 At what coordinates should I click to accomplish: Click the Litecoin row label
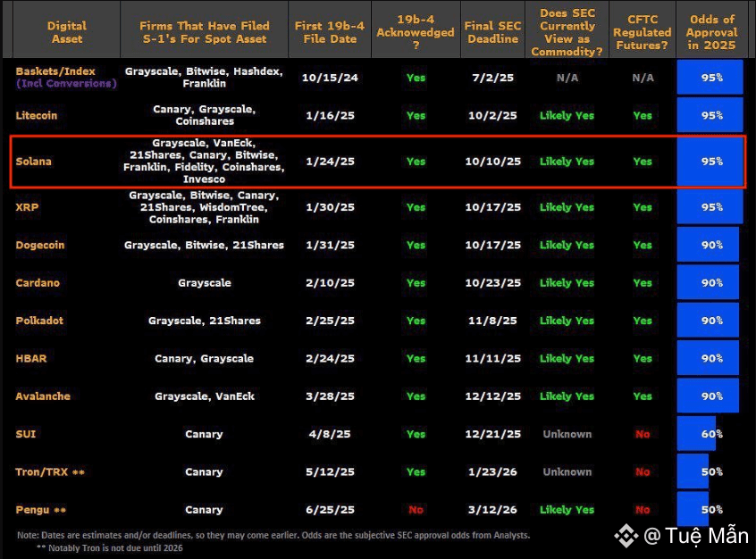tap(36, 116)
